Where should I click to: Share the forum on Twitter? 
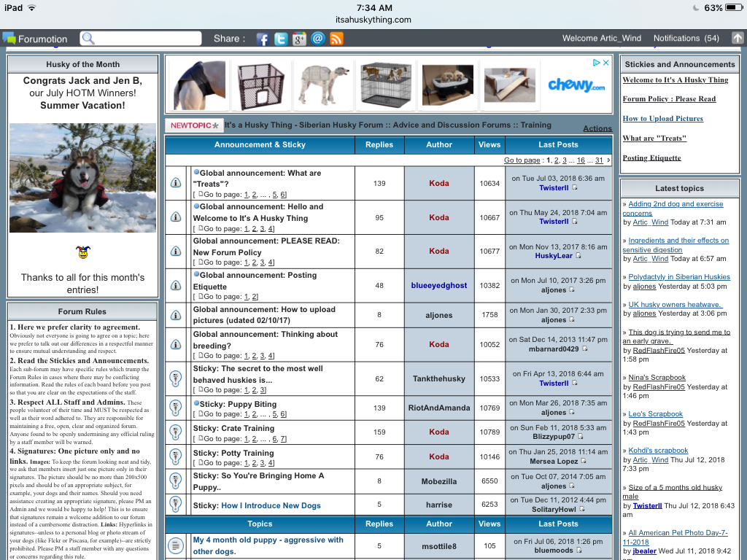pyautogui.click(x=281, y=39)
